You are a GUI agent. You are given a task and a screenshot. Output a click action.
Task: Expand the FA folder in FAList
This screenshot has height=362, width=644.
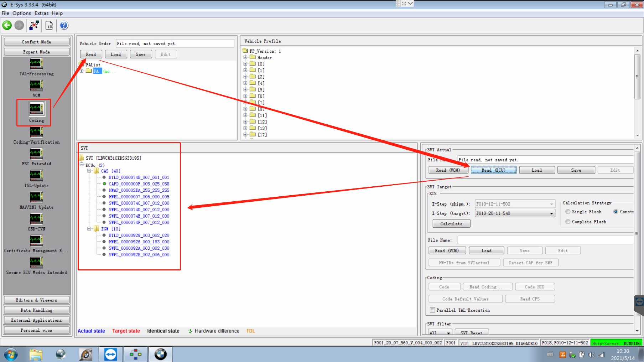pyautogui.click(x=82, y=71)
